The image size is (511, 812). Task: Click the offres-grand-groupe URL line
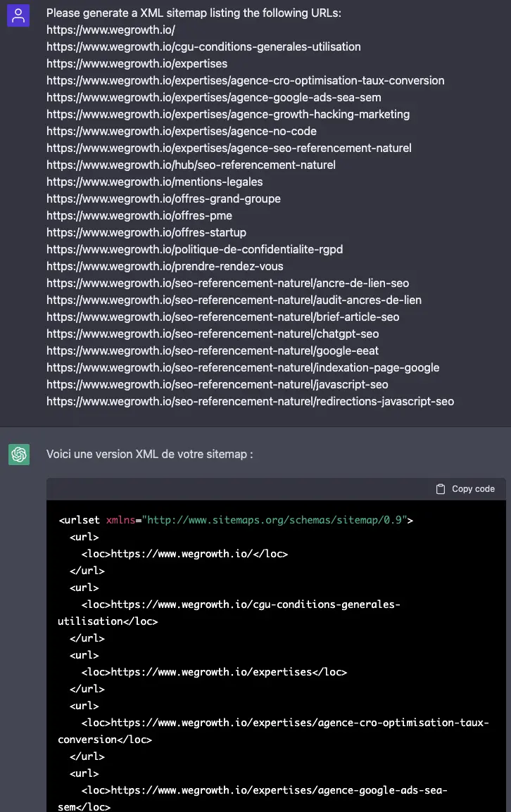point(164,199)
